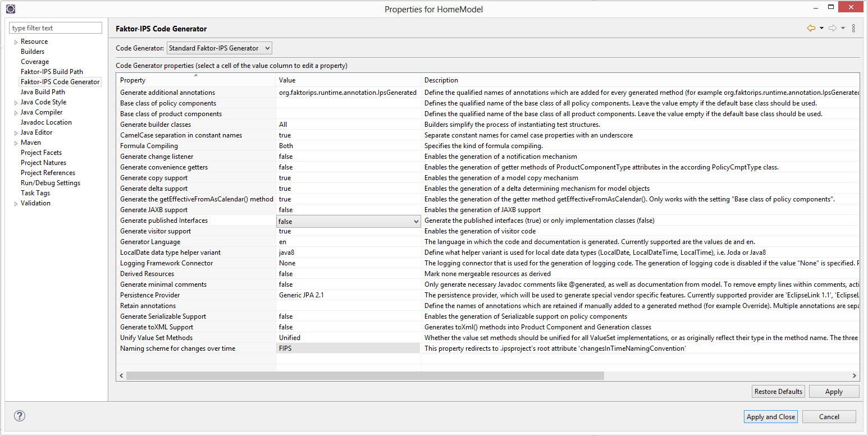
Task: Edit the Generate change listener value false
Action: (x=348, y=157)
